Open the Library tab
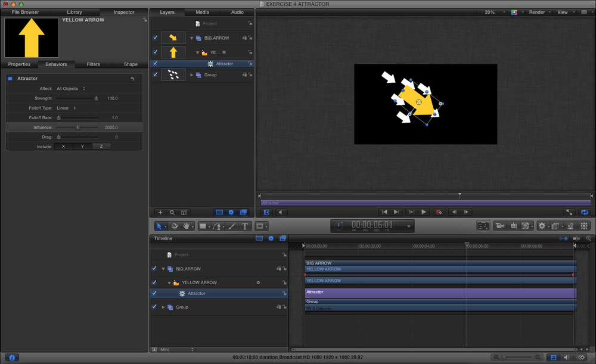Screen dimensions: 596x364 [74, 12]
